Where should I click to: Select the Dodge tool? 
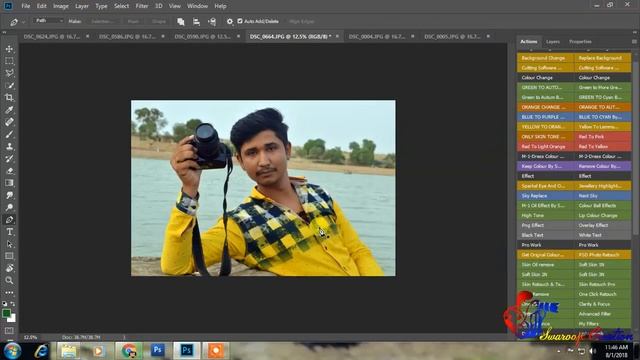9,207
